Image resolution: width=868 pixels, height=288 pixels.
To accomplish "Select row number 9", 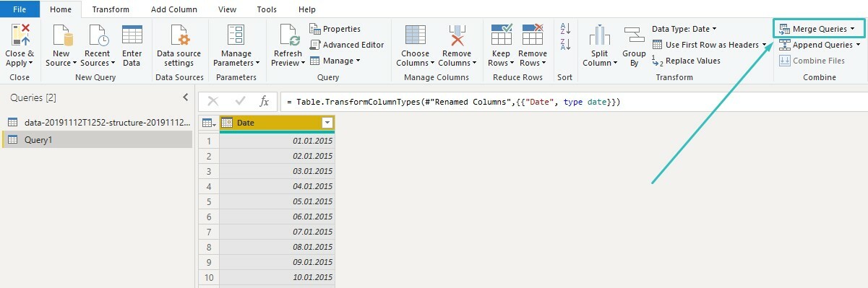I will (208, 262).
